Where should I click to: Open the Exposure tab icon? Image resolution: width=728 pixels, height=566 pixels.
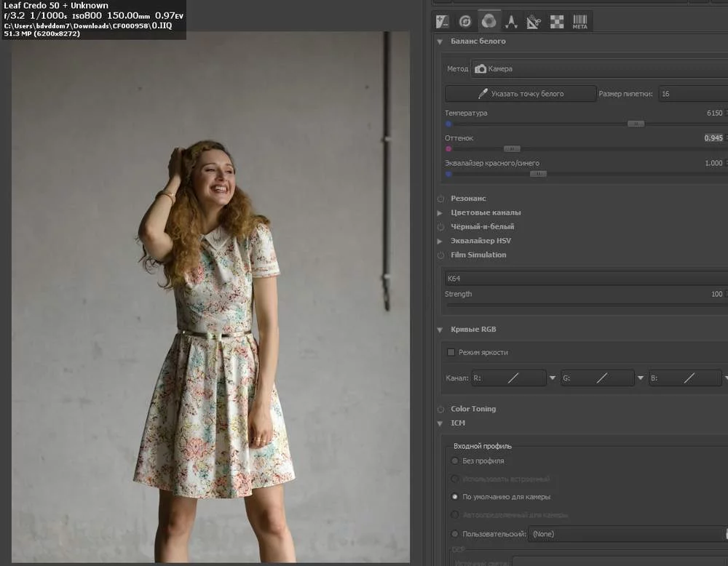coord(442,21)
